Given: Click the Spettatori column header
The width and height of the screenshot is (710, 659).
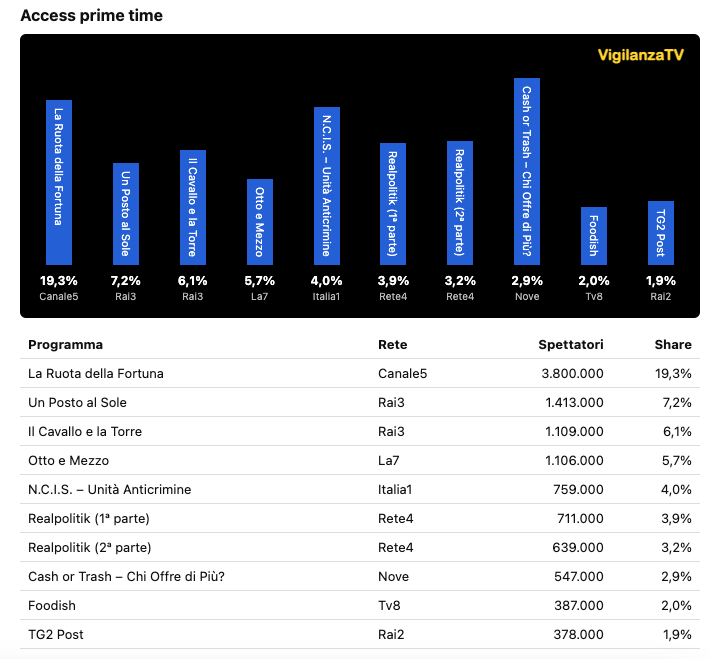Looking at the screenshot, I should (571, 345).
